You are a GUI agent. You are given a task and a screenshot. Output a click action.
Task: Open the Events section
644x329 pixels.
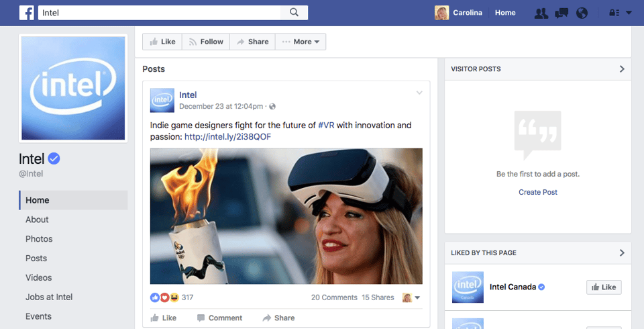(x=39, y=316)
